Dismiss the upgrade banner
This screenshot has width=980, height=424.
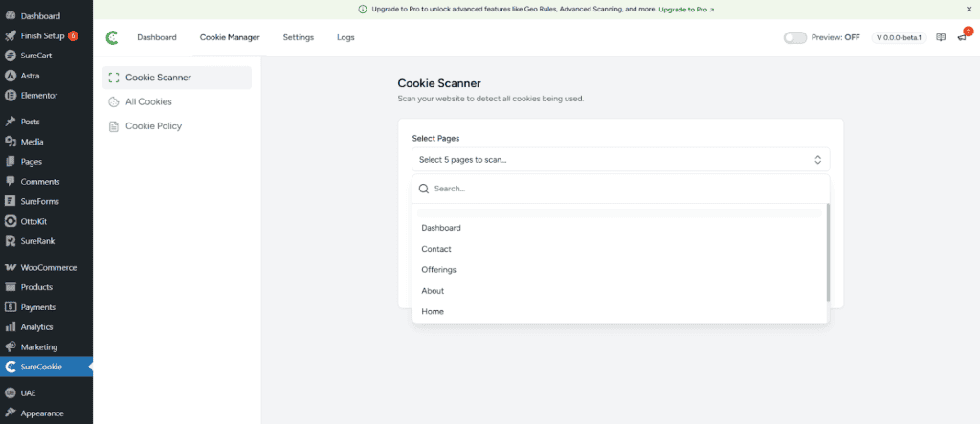[969, 10]
